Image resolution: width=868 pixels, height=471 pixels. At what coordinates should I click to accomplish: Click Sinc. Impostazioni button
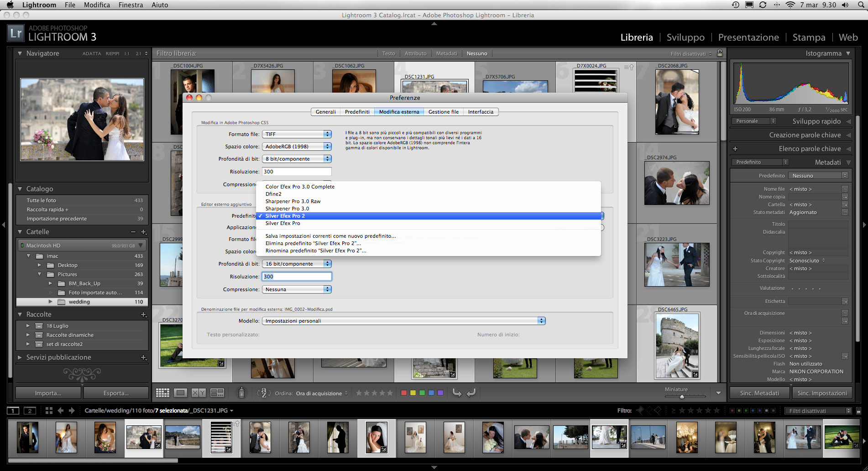click(822, 393)
